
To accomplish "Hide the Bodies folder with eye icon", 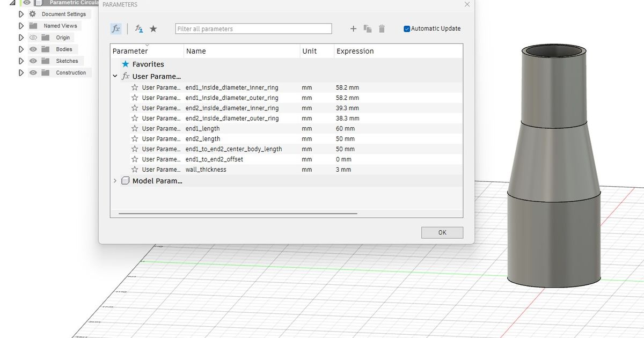I will [x=33, y=49].
